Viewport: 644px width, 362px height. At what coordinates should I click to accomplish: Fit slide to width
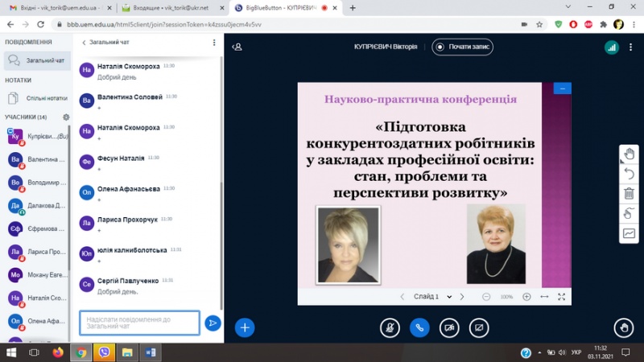coord(544,297)
